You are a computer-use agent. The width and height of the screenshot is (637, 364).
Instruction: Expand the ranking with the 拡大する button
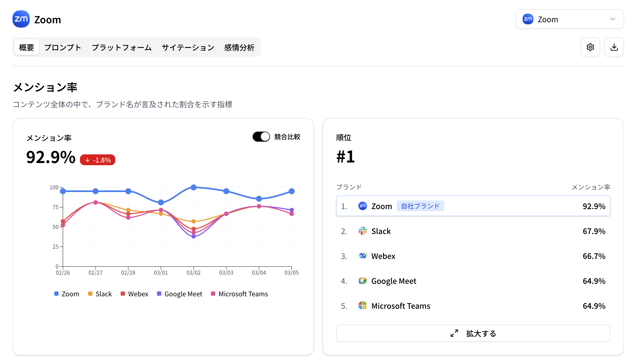473,333
